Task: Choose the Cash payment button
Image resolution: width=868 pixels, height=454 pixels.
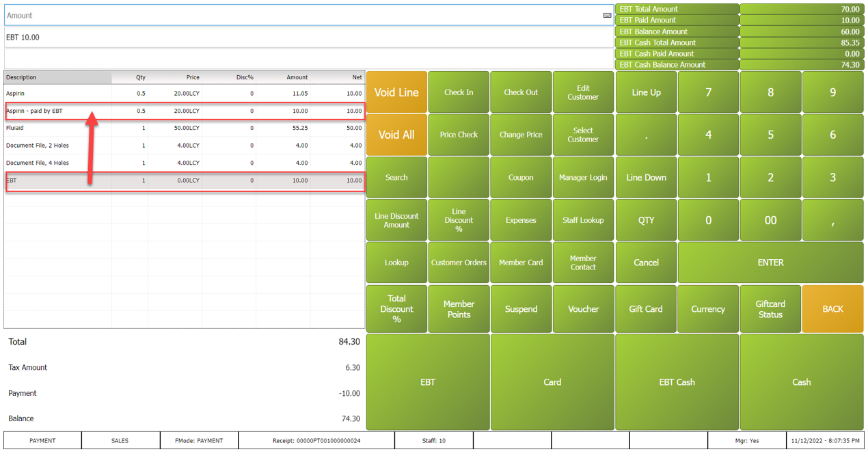Action: [x=801, y=382]
